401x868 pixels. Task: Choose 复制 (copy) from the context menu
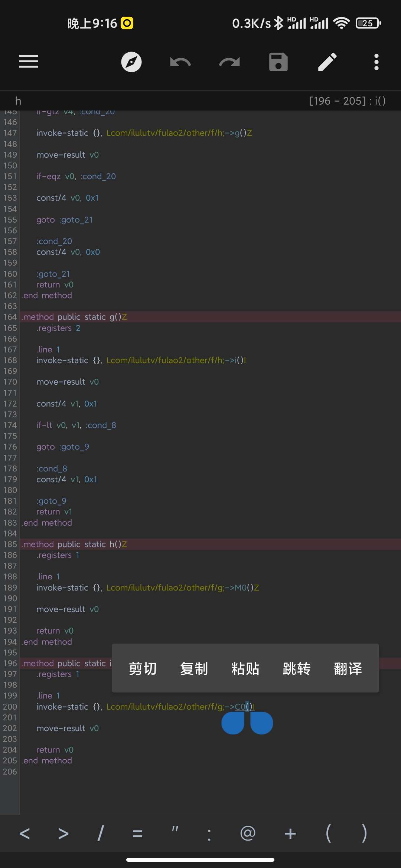[194, 668]
